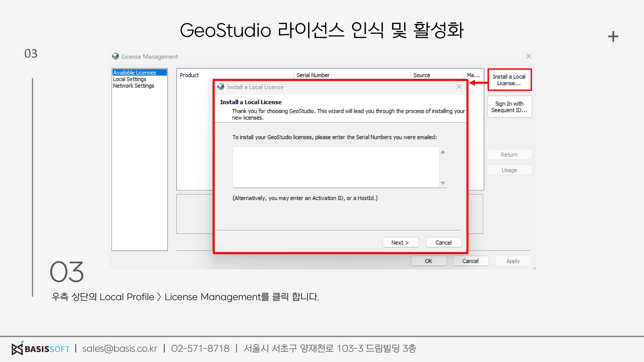The height and width of the screenshot is (362, 644).
Task: Click the BasisSoft logo in footer
Action: point(41,348)
